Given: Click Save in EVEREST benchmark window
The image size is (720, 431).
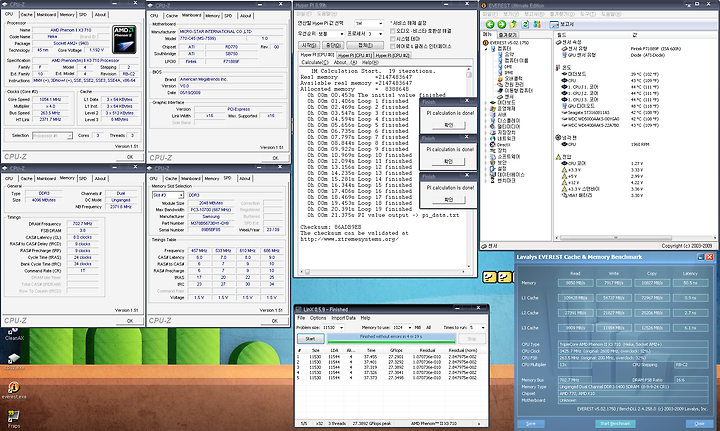Looking at the screenshot, I should [x=531, y=423].
